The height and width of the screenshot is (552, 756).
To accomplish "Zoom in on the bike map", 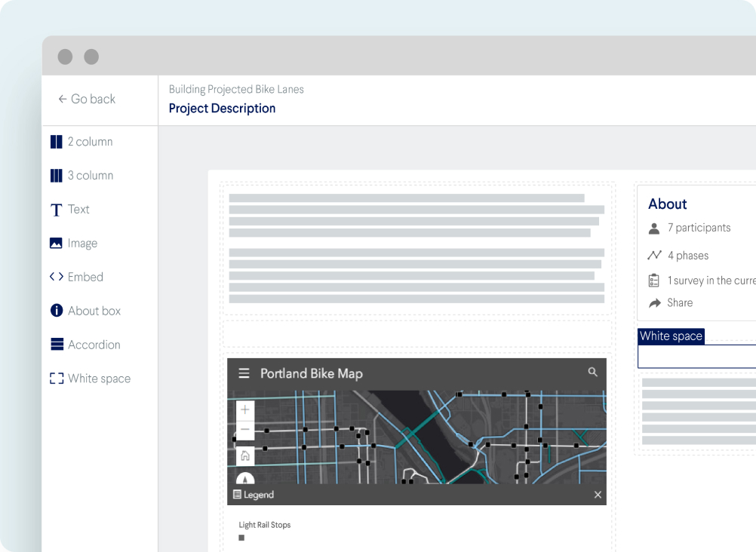I will (x=245, y=410).
